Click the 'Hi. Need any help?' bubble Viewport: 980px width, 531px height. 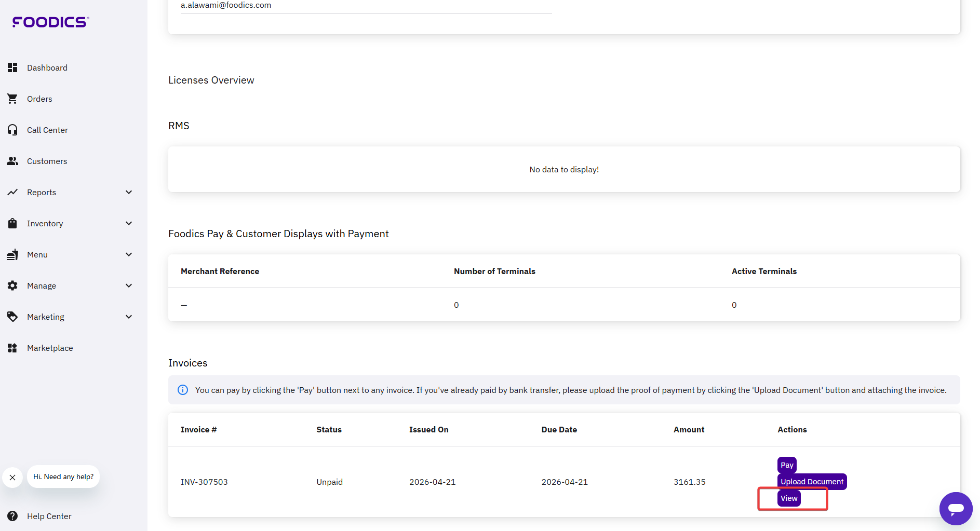[x=63, y=476]
